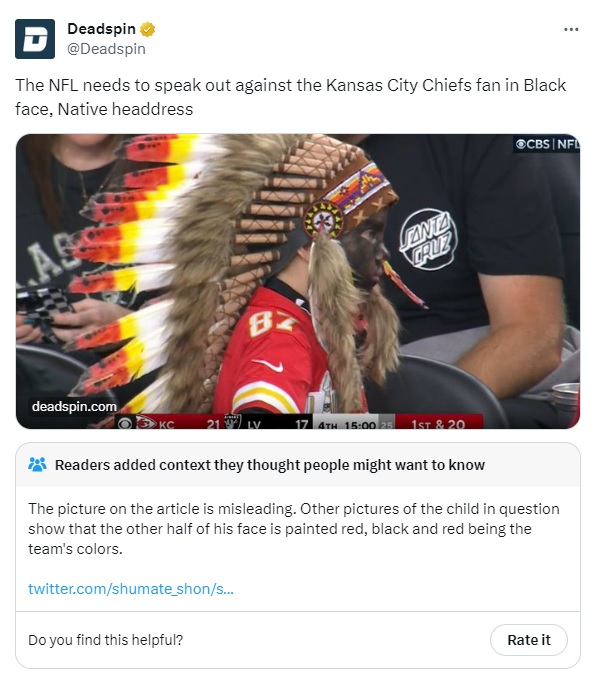This screenshot has width=593, height=674.
Task: Click the Rate it button
Action: tap(529, 640)
